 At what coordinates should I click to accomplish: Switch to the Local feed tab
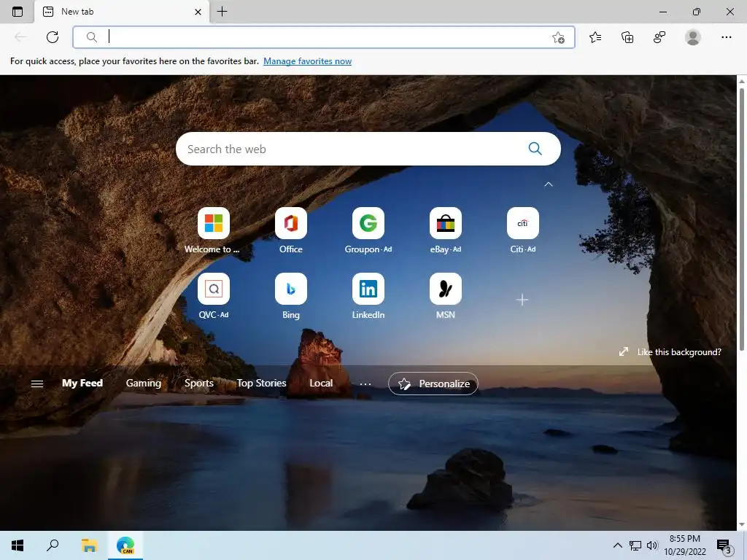321,383
